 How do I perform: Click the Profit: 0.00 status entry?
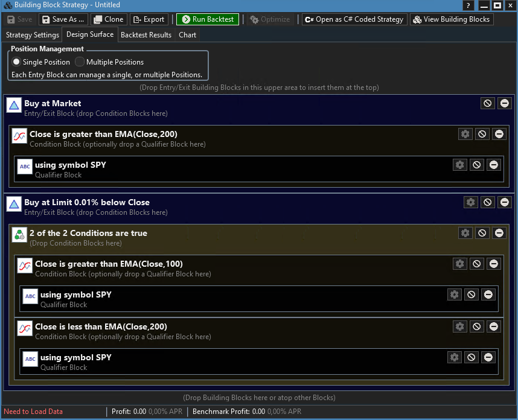(x=147, y=412)
